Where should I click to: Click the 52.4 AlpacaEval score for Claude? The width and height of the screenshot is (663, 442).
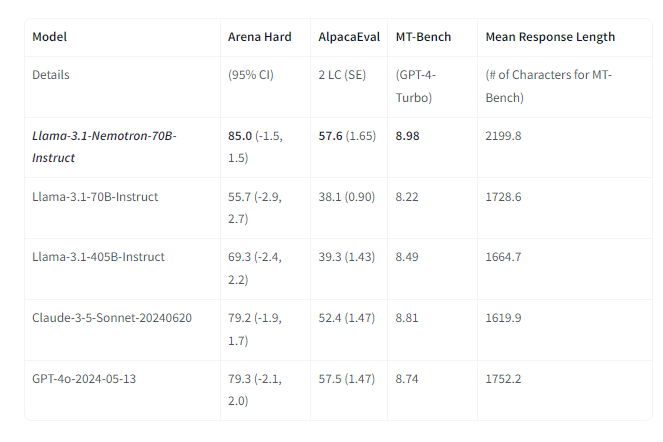tap(330, 317)
